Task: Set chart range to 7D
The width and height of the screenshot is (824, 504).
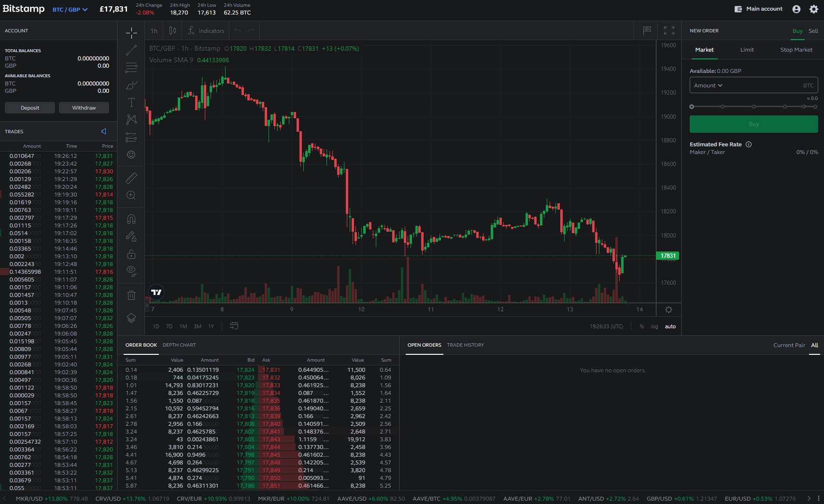Action: pos(169,326)
